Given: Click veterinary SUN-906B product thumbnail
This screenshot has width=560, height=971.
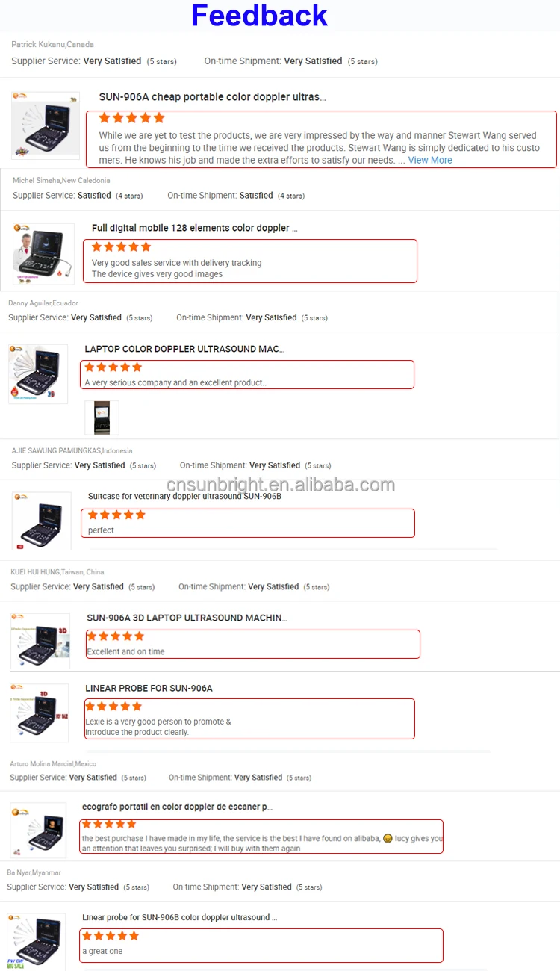Looking at the screenshot, I should click(41, 521).
